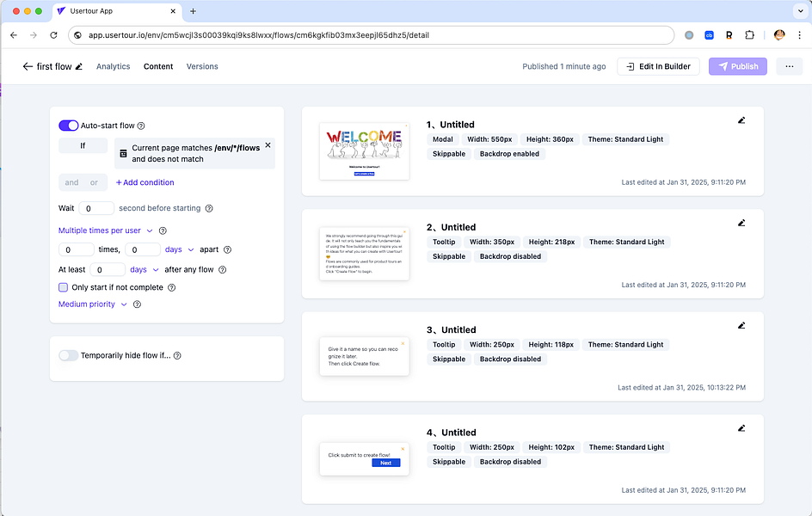Open step 2 tooltip thumbnail

(365, 254)
